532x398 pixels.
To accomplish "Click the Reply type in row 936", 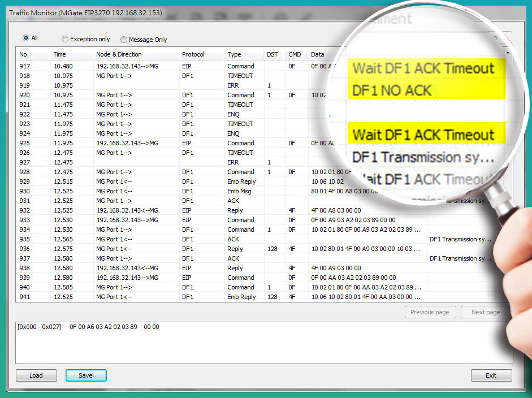I will pos(235,249).
